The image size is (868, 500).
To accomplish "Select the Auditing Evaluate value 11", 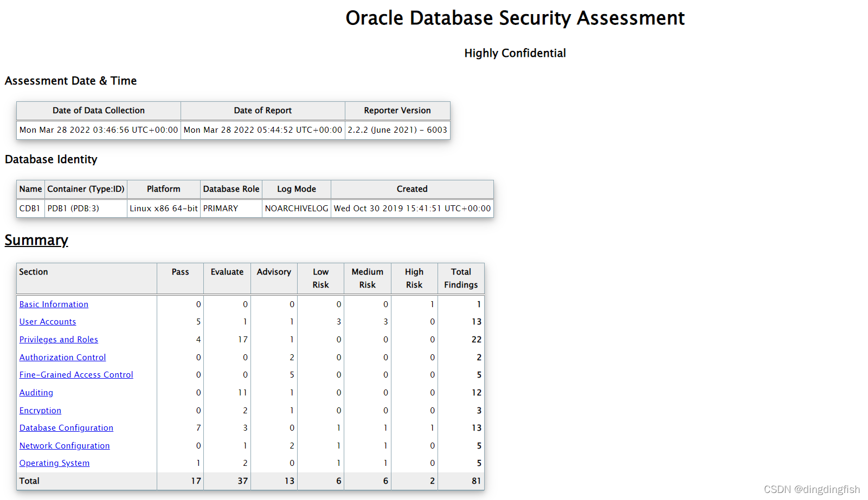I will pyautogui.click(x=242, y=393).
